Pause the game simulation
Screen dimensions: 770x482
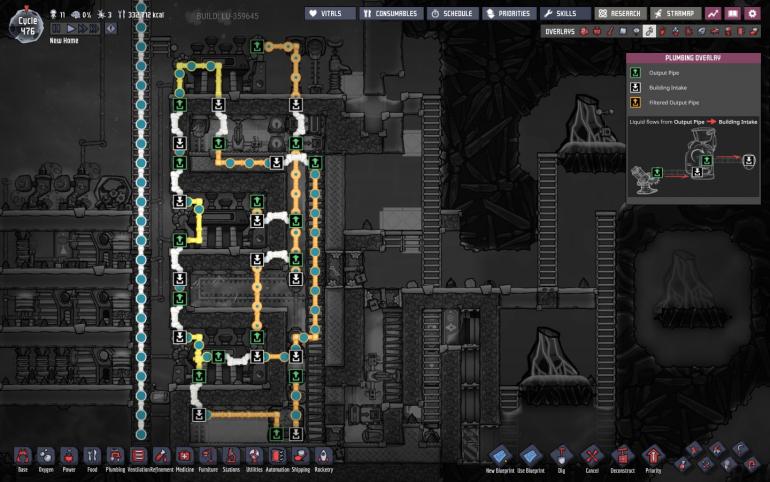[x=56, y=28]
